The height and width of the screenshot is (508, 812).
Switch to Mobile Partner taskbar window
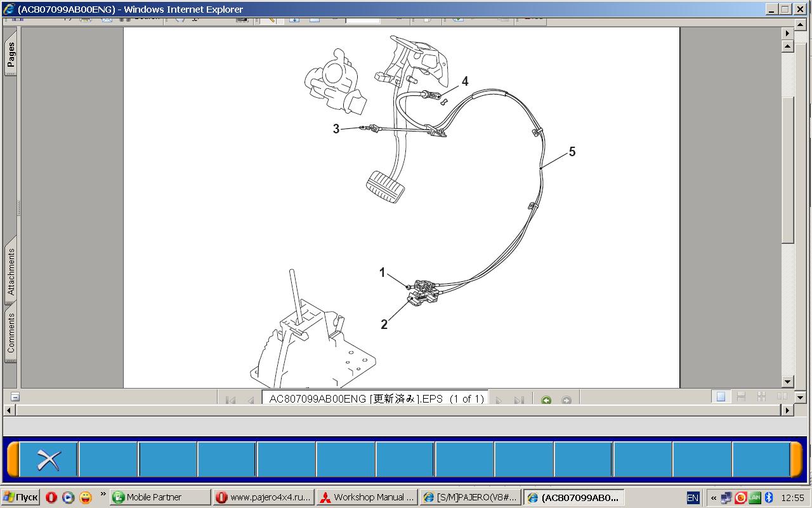pos(160,497)
